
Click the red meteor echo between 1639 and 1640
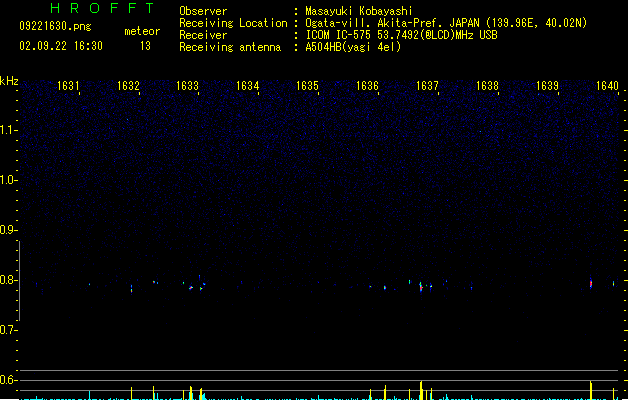pyautogui.click(x=591, y=283)
